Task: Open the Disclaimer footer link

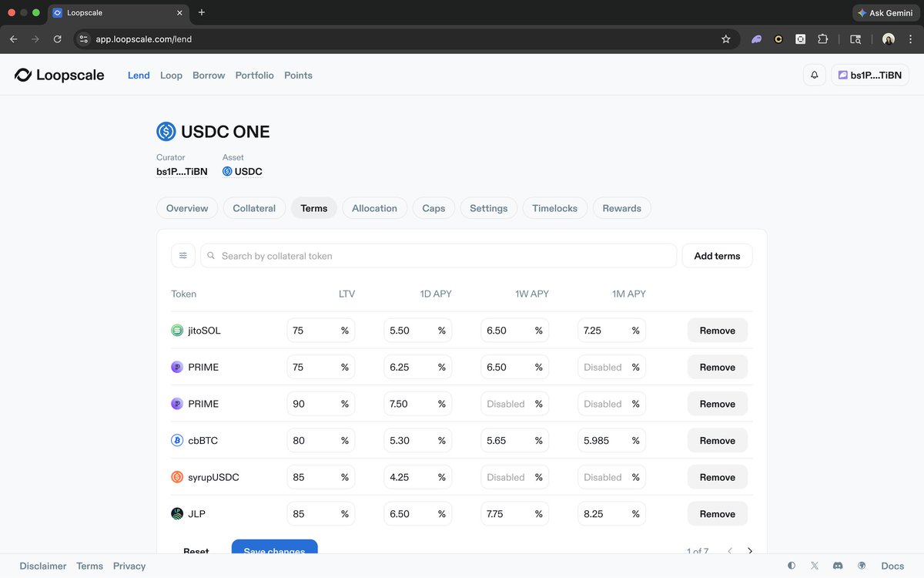Action: tap(43, 566)
